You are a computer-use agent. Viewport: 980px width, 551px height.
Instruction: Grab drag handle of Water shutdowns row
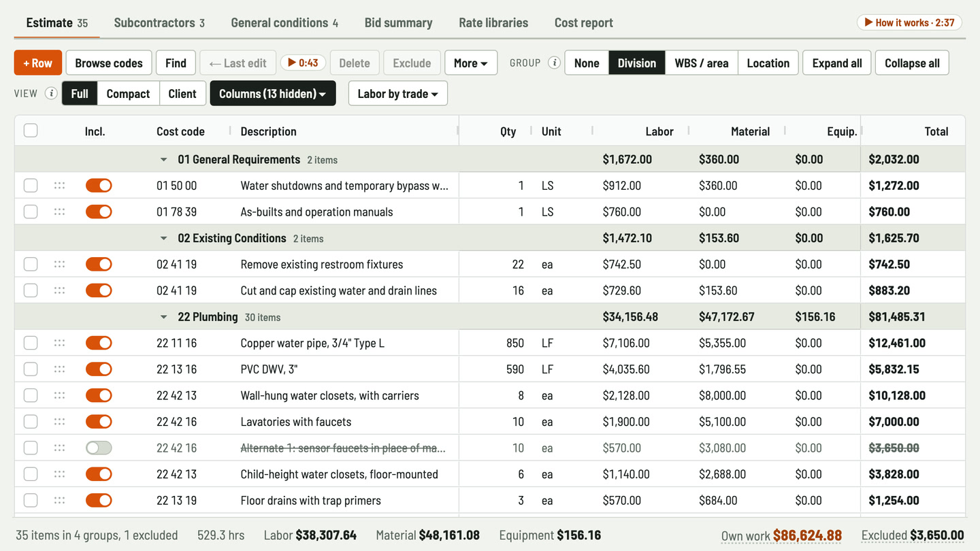[x=59, y=186]
